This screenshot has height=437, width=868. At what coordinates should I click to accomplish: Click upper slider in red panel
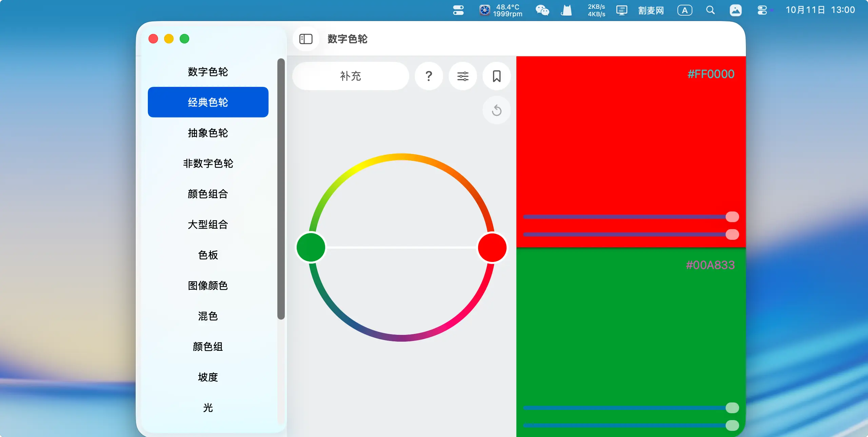tap(627, 217)
